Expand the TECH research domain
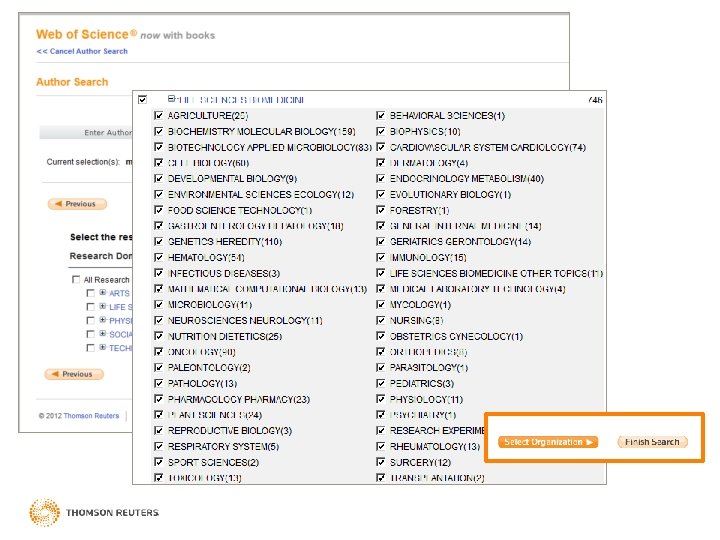720x540 pixels. click(103, 348)
